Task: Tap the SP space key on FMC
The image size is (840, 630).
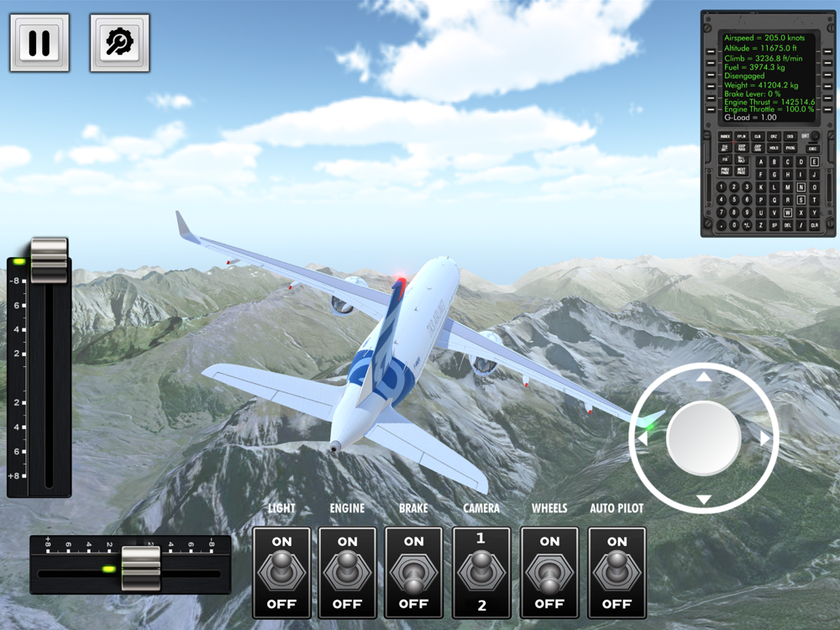Action: tap(774, 225)
